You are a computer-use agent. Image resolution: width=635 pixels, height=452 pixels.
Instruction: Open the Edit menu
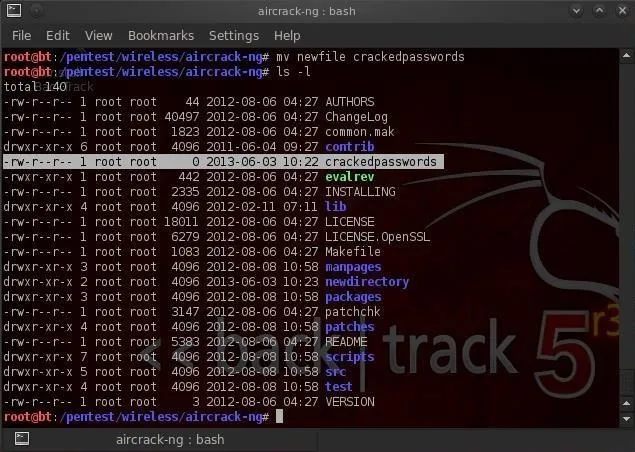tap(58, 36)
